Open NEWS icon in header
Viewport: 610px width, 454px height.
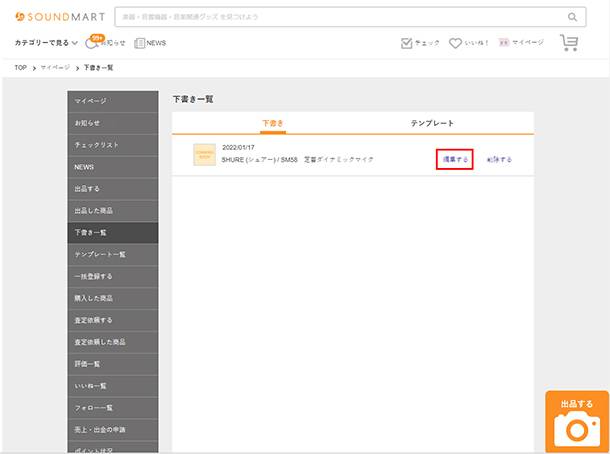coord(150,43)
